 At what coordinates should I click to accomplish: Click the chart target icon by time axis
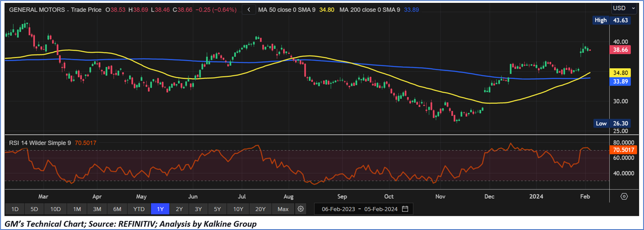(x=624, y=196)
